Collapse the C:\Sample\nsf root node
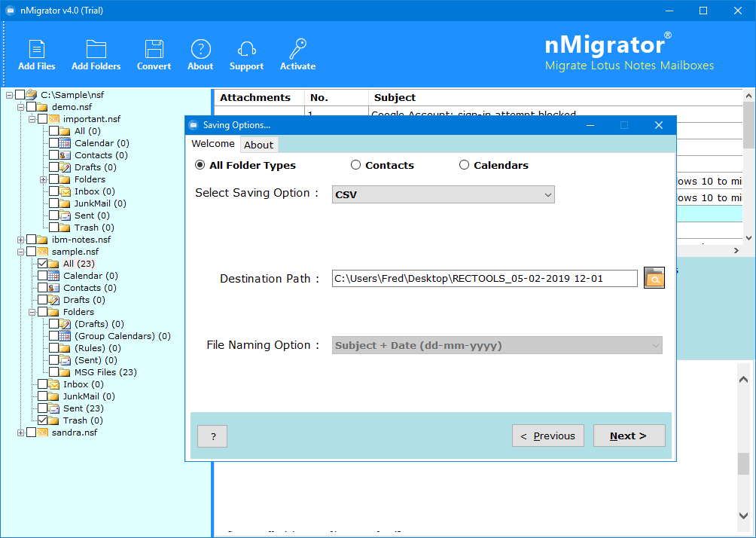The image size is (756, 538). point(9,95)
